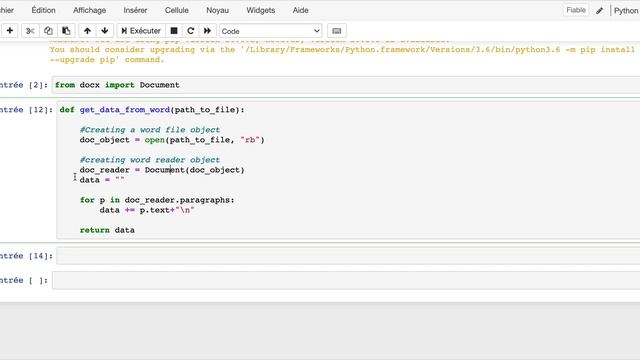Click the 'return data' line
640x360 pixels.
(x=107, y=230)
